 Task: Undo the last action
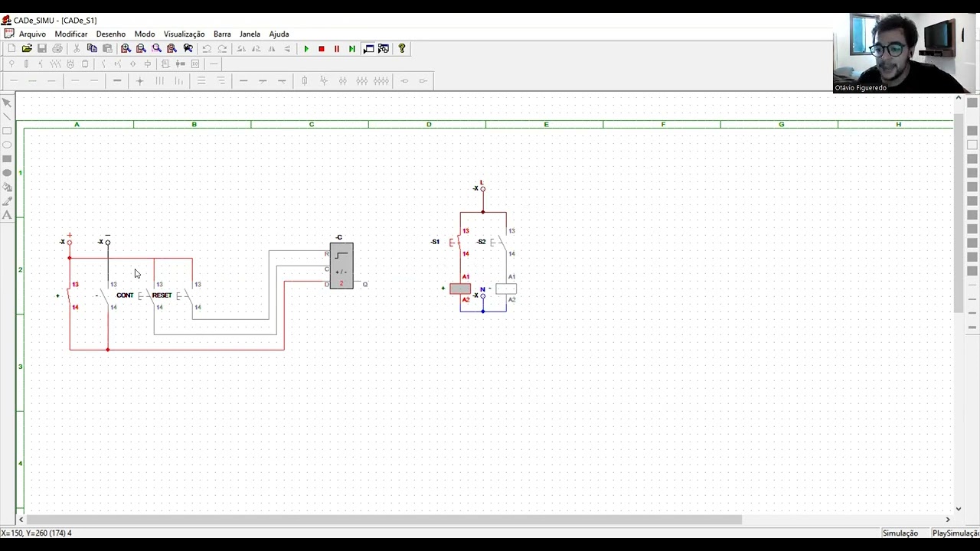click(207, 48)
